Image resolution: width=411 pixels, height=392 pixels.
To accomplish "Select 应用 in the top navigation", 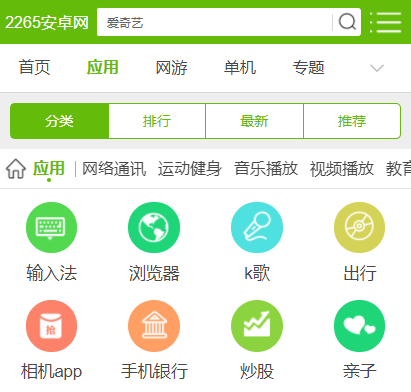I will click(103, 68).
